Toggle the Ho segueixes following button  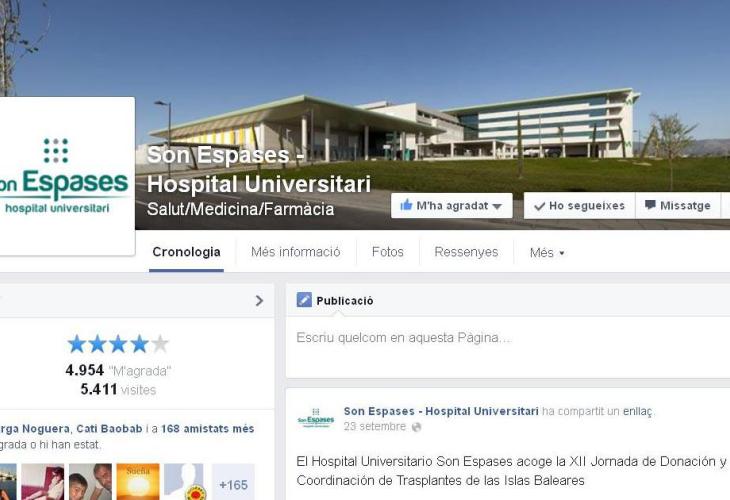click(580, 206)
